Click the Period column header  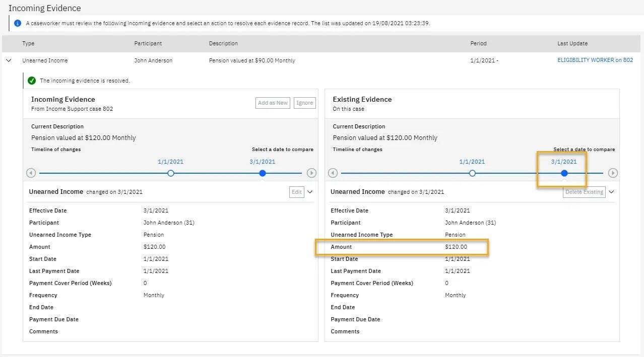pos(479,43)
